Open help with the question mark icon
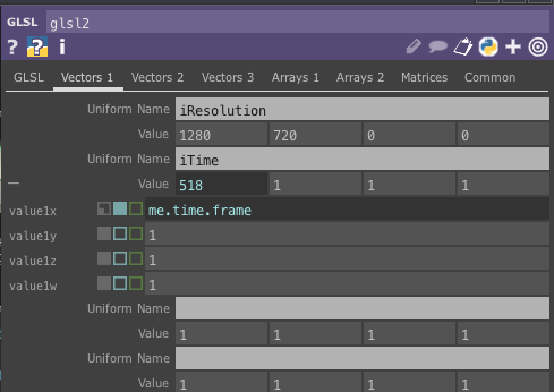Viewport: 554px width, 392px height. point(12,47)
